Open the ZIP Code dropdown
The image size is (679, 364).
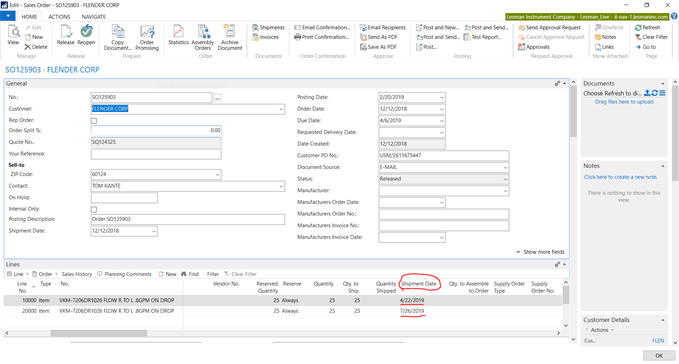(x=217, y=174)
